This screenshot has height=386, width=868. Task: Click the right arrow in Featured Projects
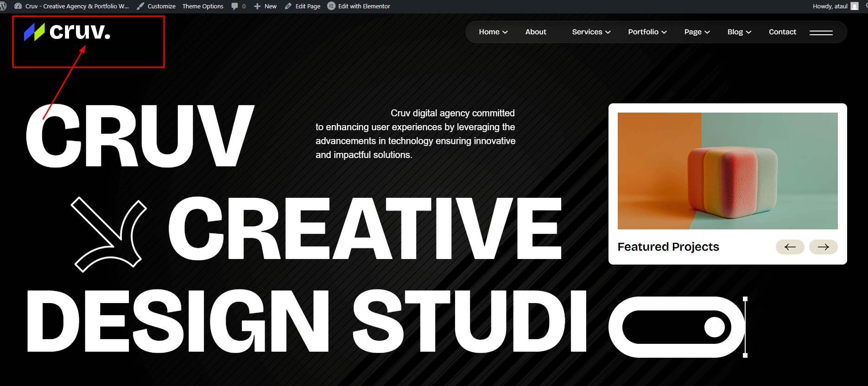(x=823, y=247)
